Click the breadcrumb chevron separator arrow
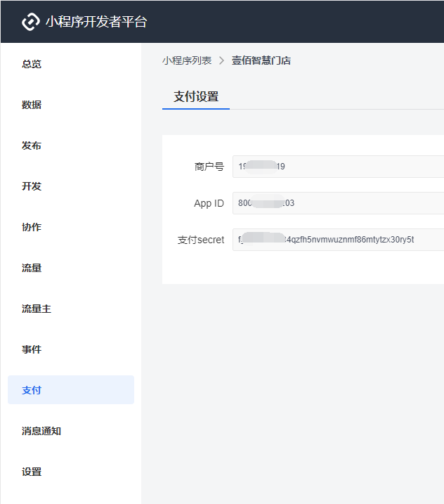Image resolution: width=444 pixels, height=504 pixels. (x=221, y=60)
